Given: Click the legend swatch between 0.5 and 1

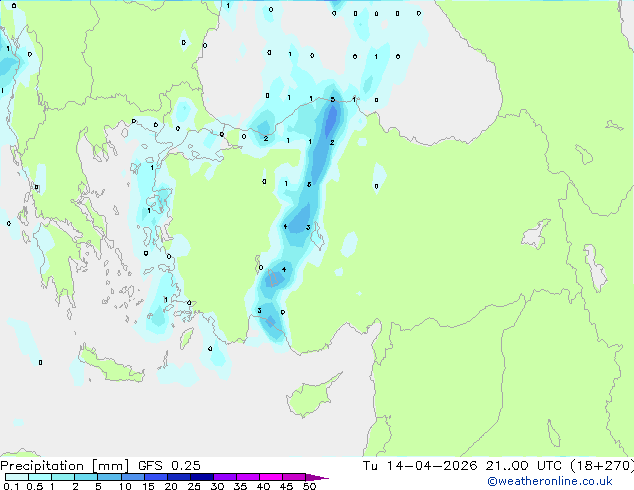Looking at the screenshot, I should pos(40,477).
